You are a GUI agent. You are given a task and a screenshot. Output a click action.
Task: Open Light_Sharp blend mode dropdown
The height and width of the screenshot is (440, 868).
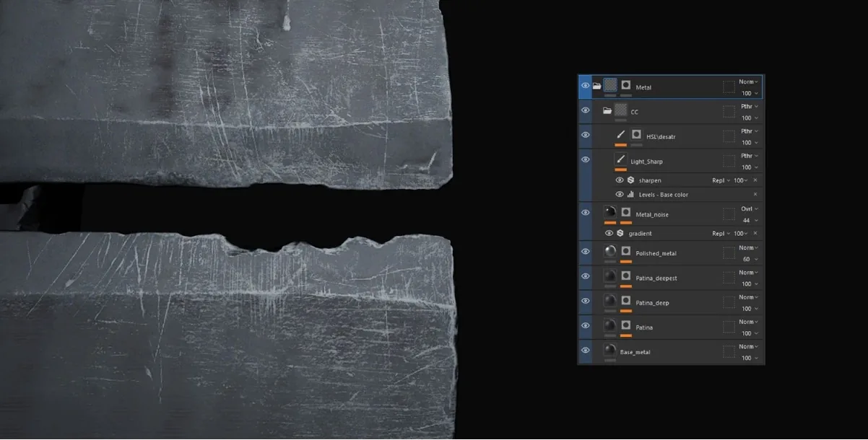click(x=749, y=155)
